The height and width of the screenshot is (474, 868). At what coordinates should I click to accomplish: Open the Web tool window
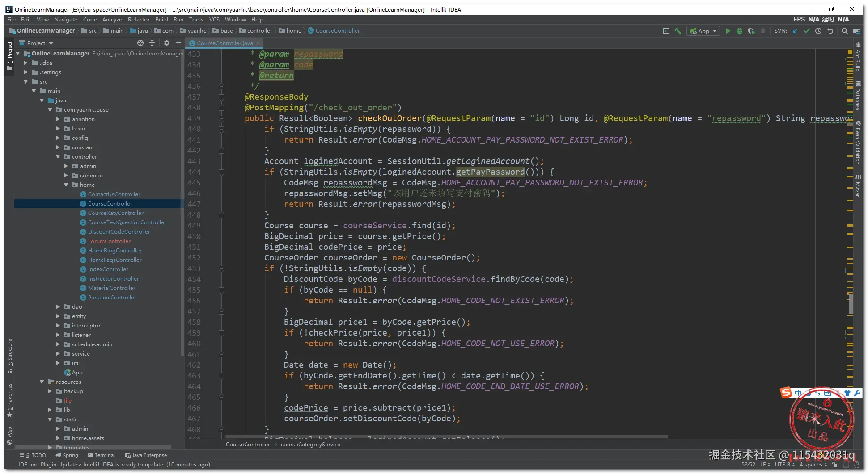click(x=10, y=436)
